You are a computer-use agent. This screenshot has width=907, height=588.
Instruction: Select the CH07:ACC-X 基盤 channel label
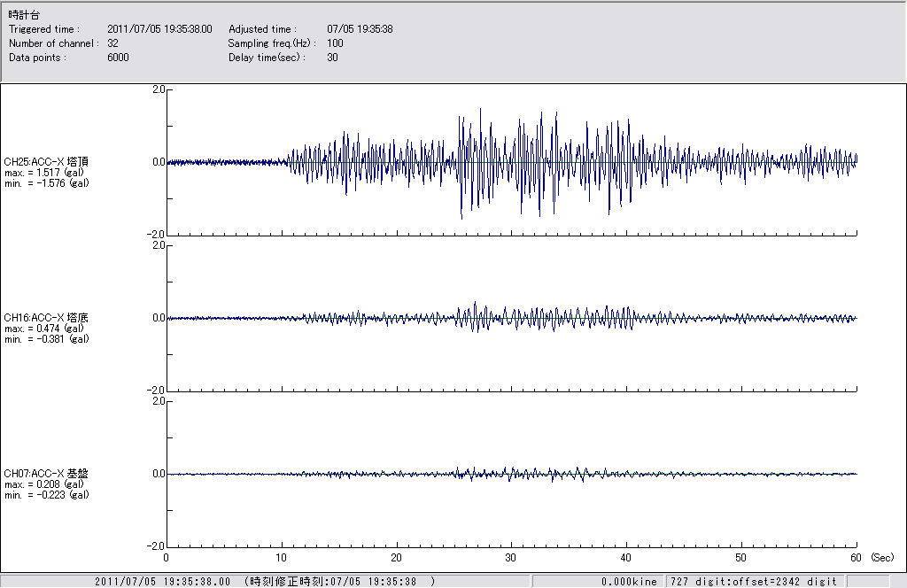[46, 473]
